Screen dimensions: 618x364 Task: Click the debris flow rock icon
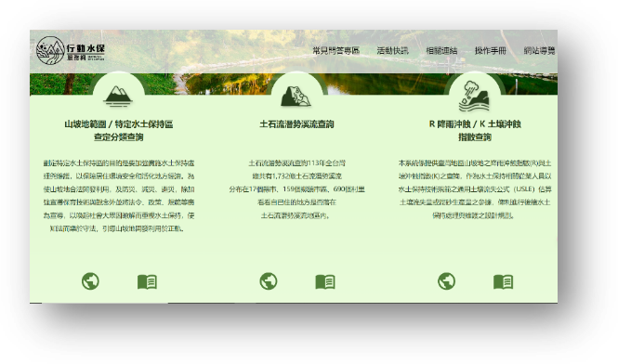[296, 97]
